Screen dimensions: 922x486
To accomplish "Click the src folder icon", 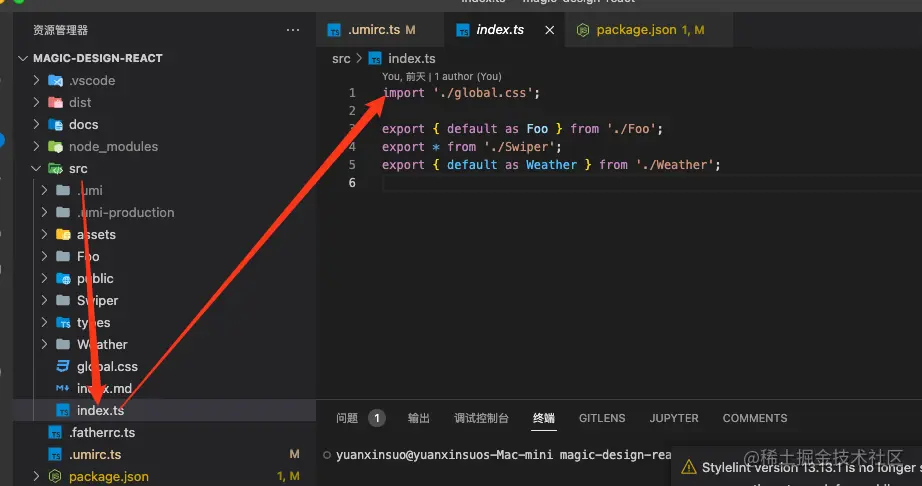I will (x=55, y=169).
